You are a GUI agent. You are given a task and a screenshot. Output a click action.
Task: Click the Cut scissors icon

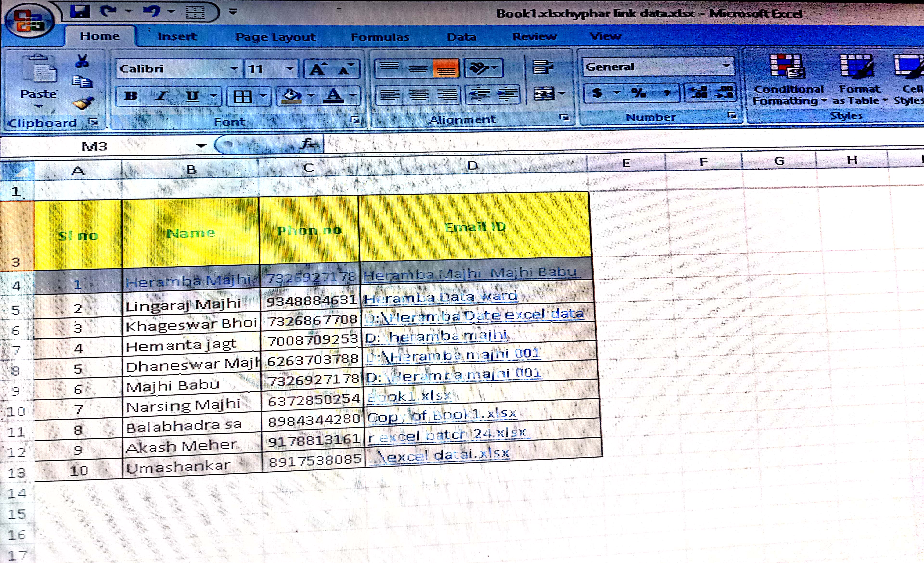click(82, 61)
